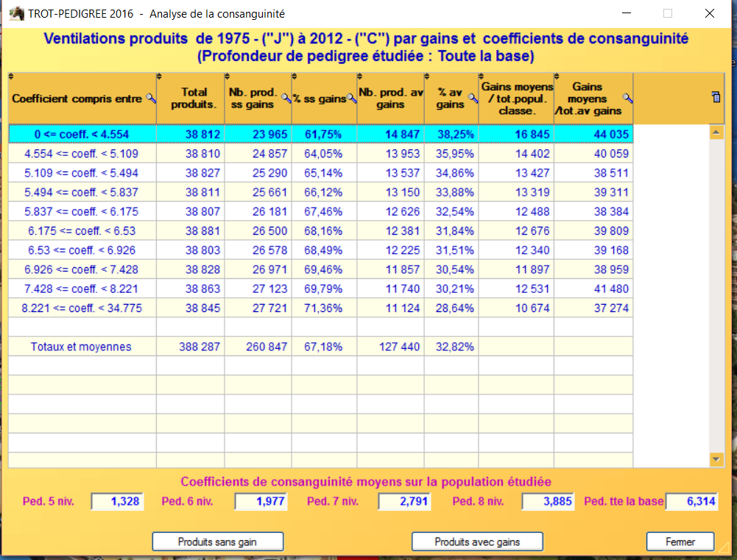Click the Ped. 6 niv. value field 1,977
Viewport: 737px width, 560px height.
point(261,501)
